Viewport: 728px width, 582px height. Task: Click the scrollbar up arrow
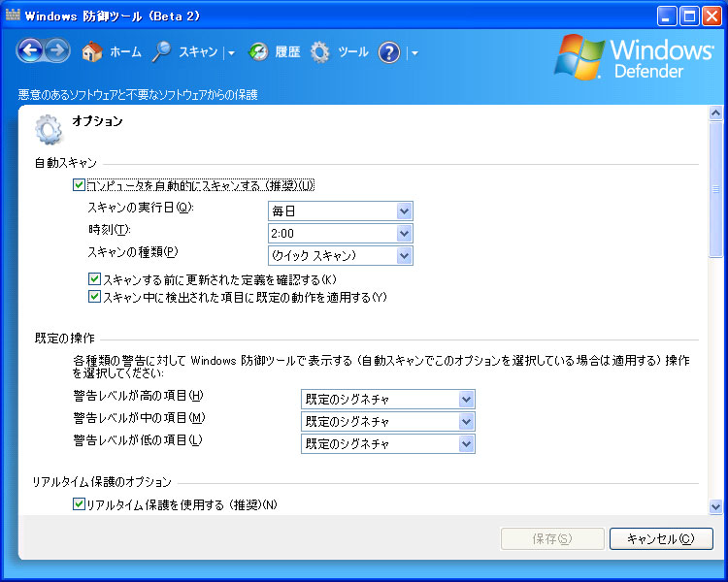tap(715, 113)
